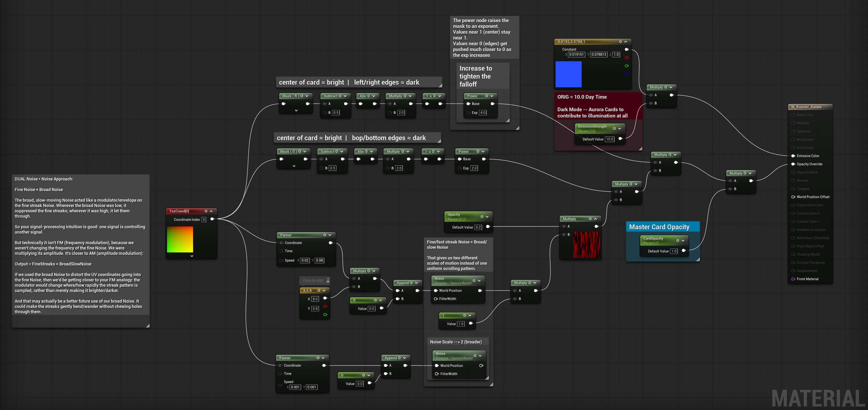Viewport: 868px width, 410px height.
Task: Click the Front Material pin on M_Booster_Aurora
Action: point(793,279)
